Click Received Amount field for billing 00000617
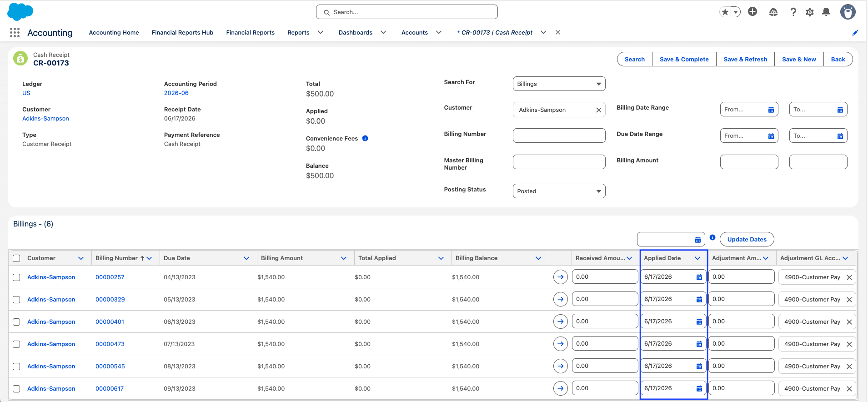This screenshot has height=402, width=868. pyautogui.click(x=605, y=388)
